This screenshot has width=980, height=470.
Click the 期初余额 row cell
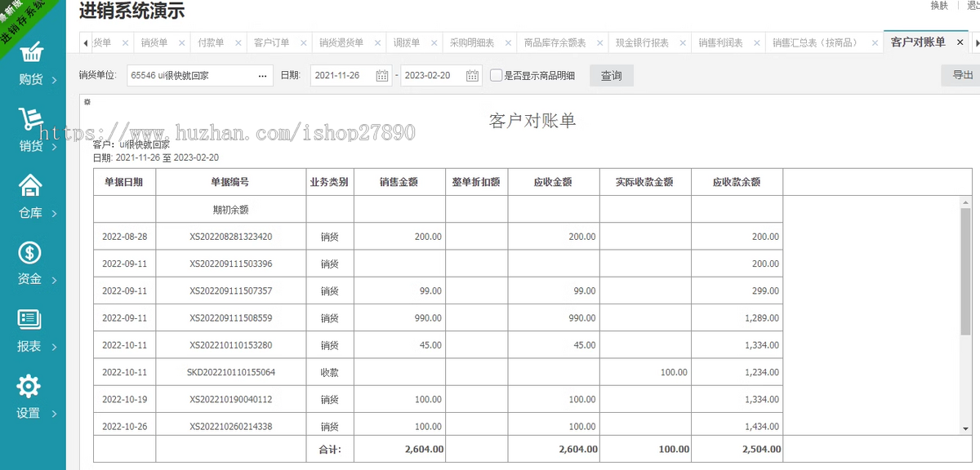[x=231, y=210]
